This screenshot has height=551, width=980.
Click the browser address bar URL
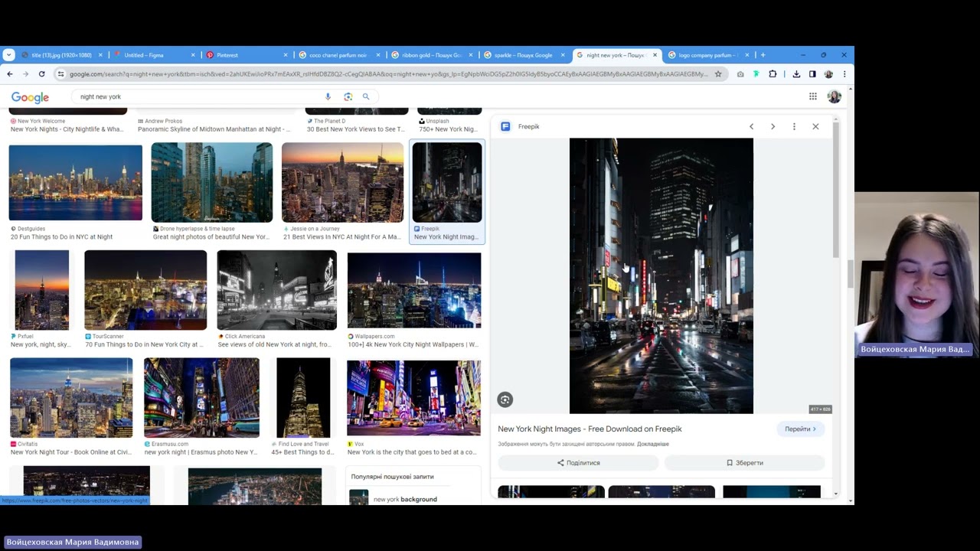coord(388,74)
